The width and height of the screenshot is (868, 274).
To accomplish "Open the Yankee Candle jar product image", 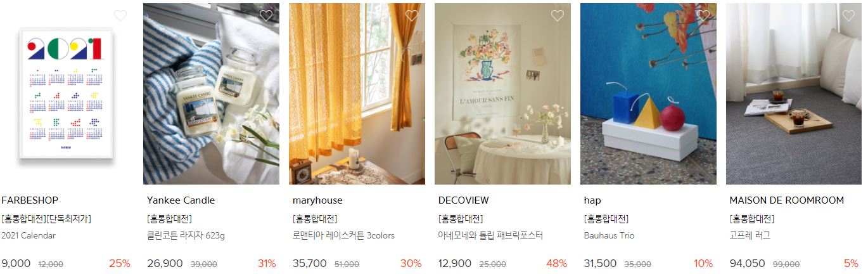I will [x=211, y=94].
